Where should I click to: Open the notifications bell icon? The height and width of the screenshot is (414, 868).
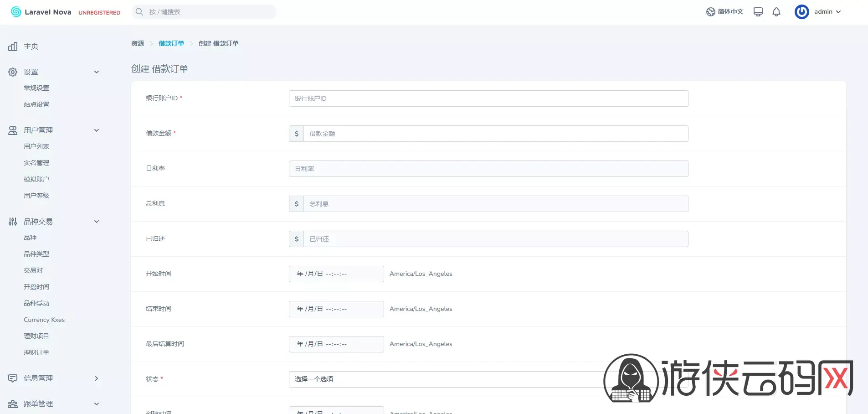[x=776, y=12]
